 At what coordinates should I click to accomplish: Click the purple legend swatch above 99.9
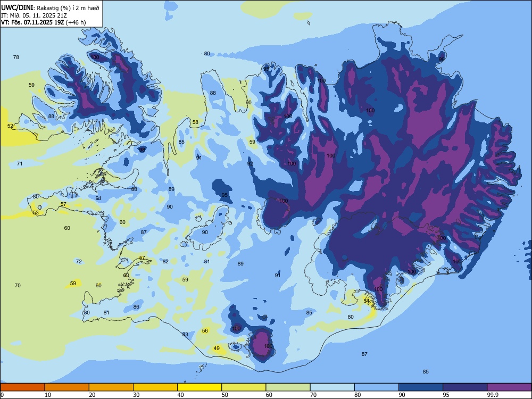tap(509, 387)
